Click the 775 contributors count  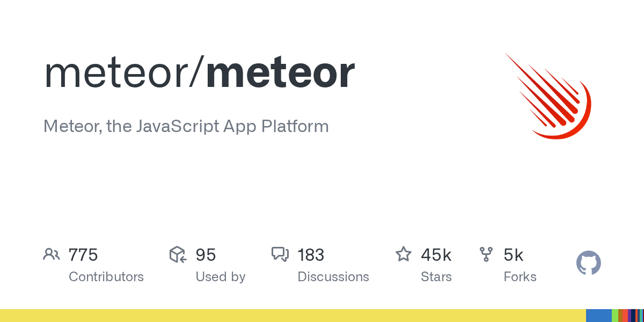(83, 255)
